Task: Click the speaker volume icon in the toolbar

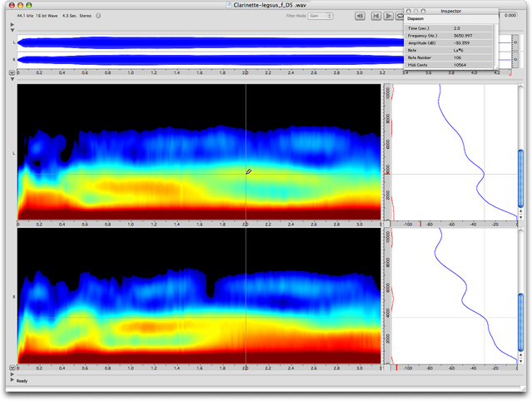Action: 359,15
